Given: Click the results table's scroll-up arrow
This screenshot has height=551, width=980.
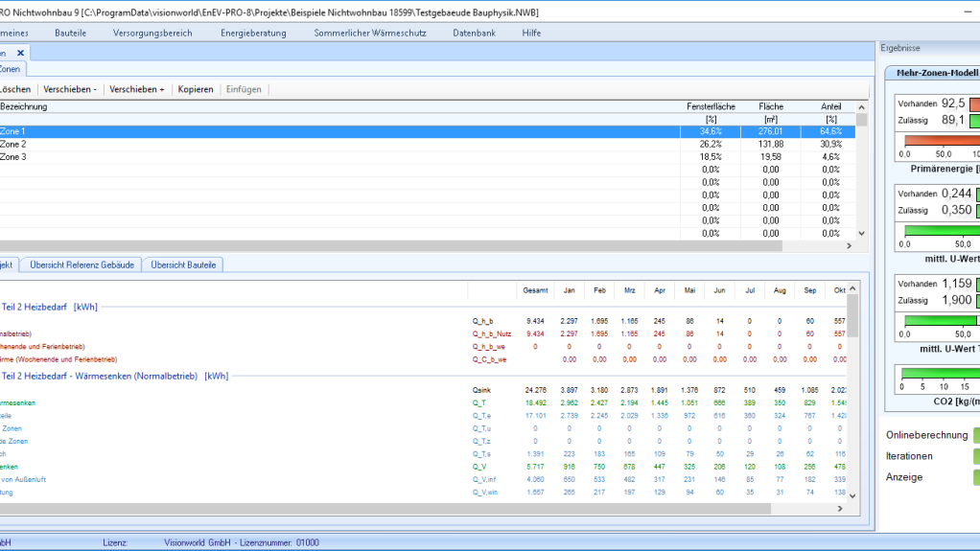Looking at the screenshot, I should tap(852, 288).
